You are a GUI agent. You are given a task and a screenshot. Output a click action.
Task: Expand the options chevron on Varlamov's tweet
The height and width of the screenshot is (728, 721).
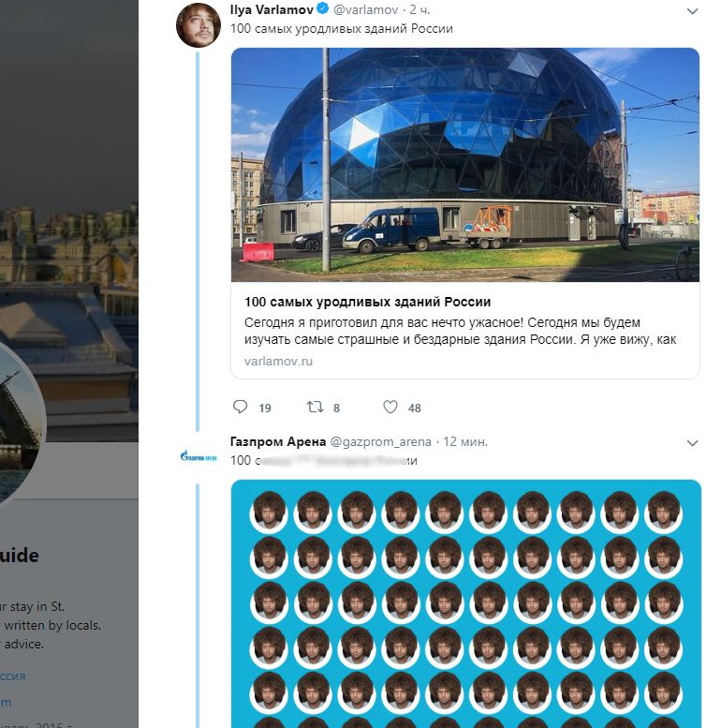(x=692, y=11)
